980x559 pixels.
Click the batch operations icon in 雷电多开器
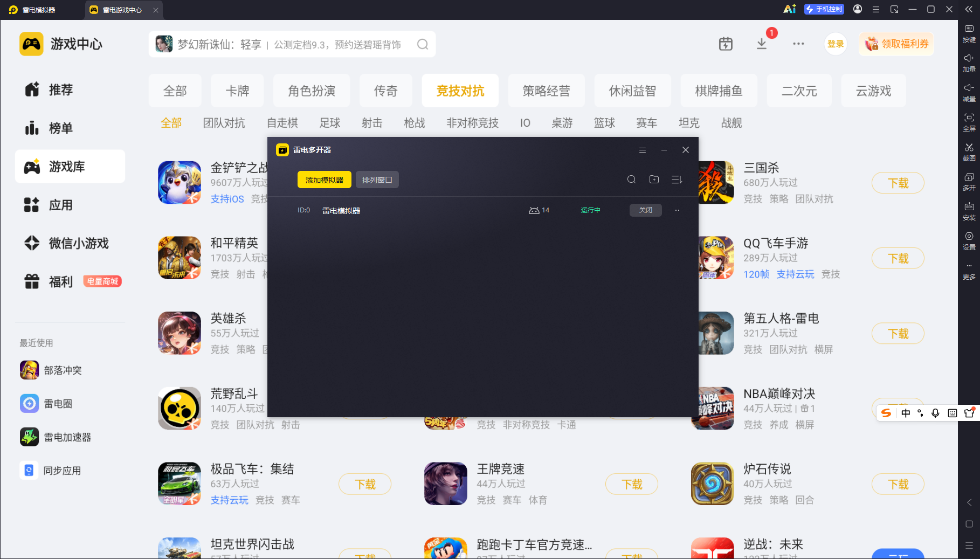click(677, 180)
